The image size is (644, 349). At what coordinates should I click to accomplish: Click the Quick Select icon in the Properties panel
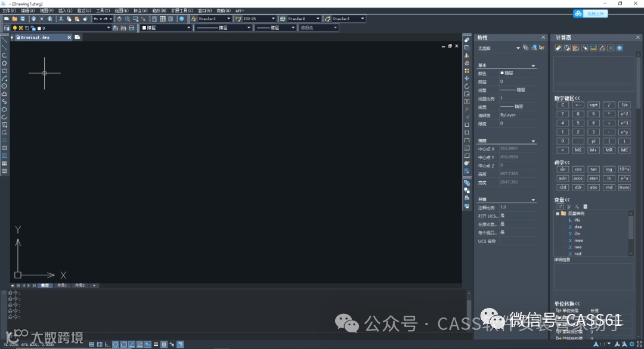(541, 48)
